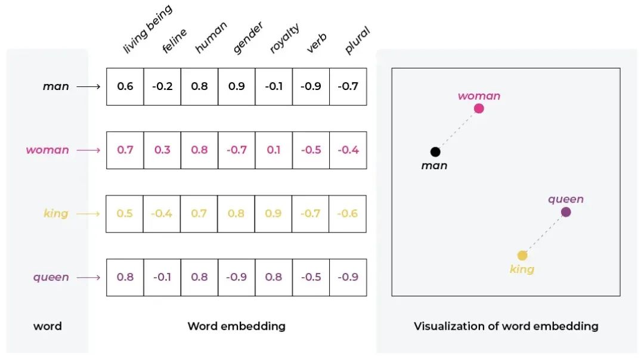Select the 'royalty' column header

(x=284, y=39)
